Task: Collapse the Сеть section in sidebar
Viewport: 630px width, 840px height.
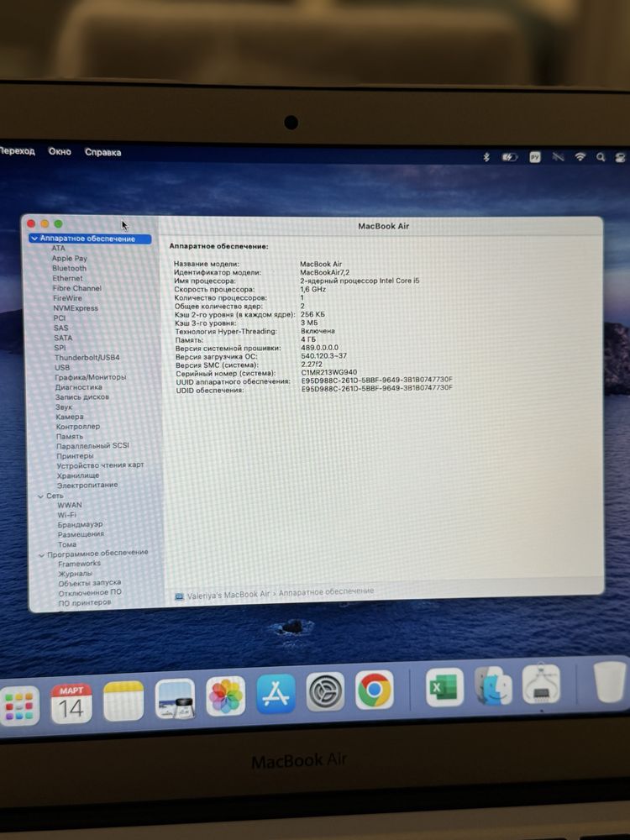Action: (40, 496)
